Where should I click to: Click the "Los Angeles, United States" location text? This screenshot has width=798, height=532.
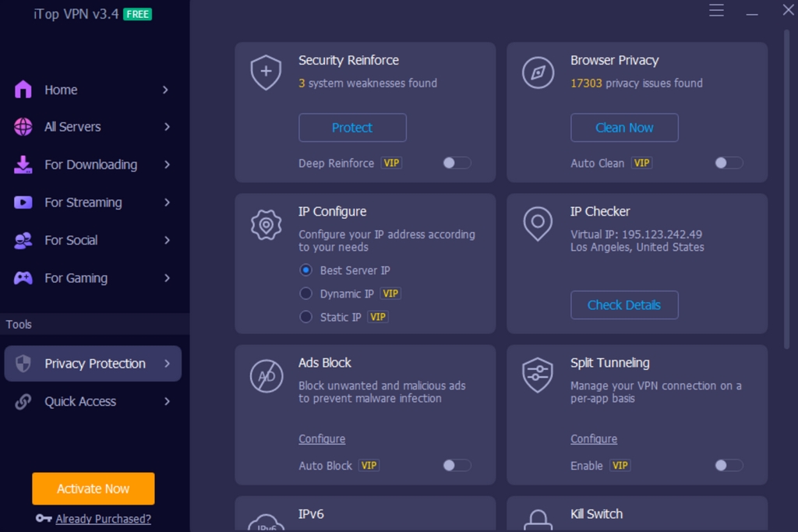pyautogui.click(x=637, y=247)
